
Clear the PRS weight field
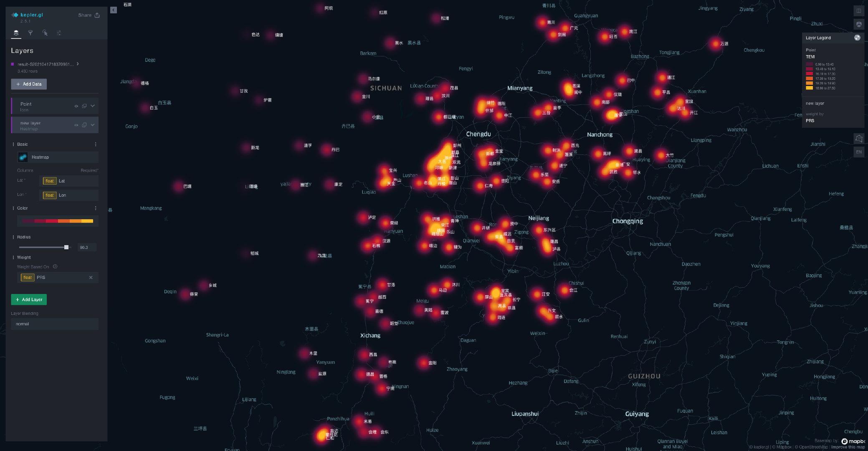(x=91, y=277)
